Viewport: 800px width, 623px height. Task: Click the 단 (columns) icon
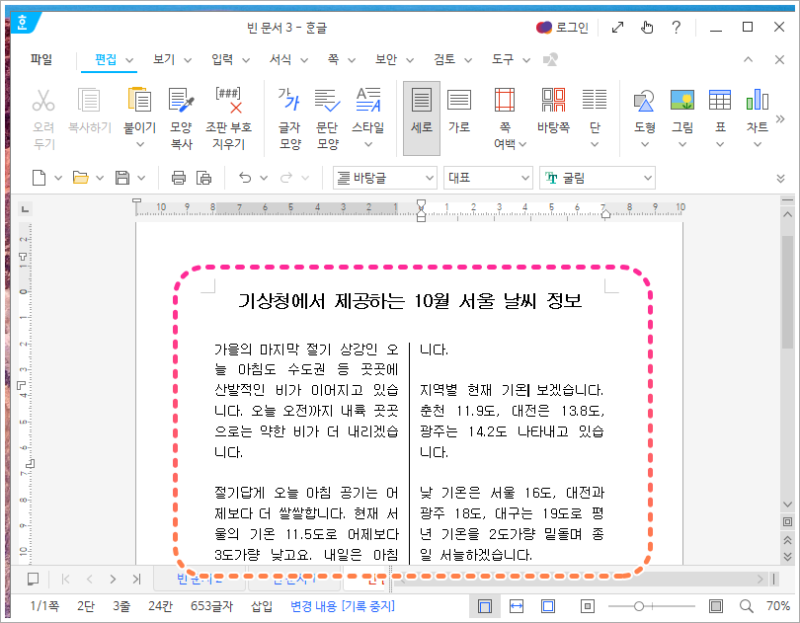[594, 100]
